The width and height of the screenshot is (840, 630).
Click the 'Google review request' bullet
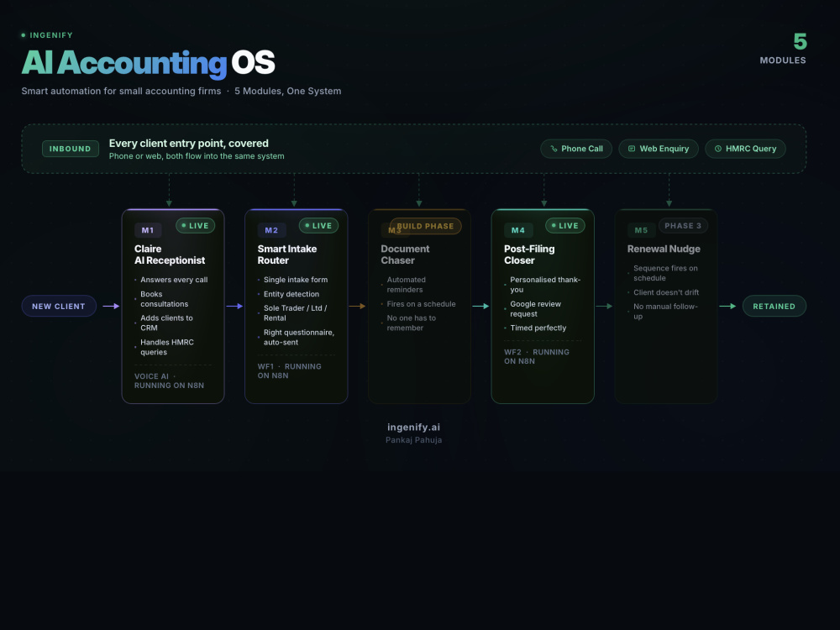(x=535, y=309)
